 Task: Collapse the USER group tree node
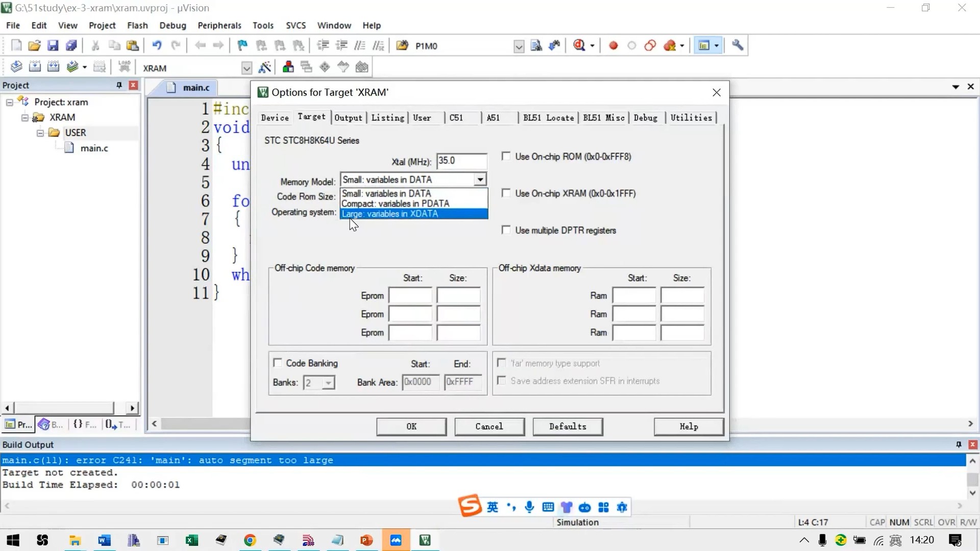click(x=40, y=133)
